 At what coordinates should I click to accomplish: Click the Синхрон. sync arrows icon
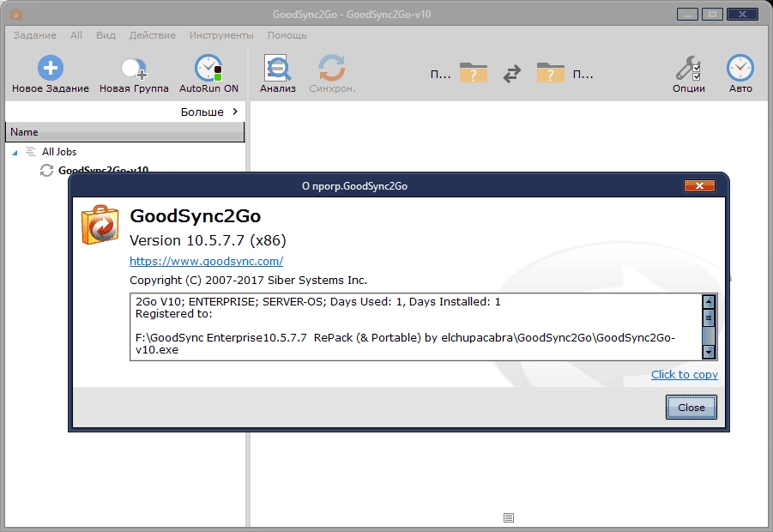click(x=332, y=68)
